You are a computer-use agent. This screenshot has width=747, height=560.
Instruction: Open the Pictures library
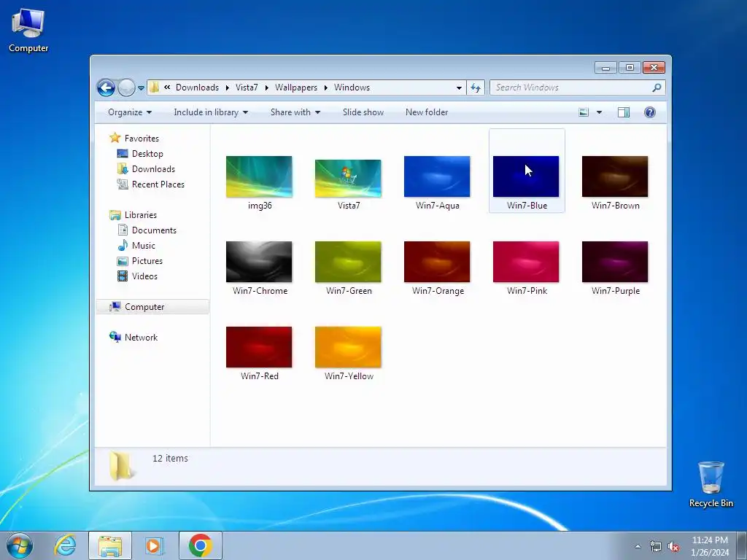[x=147, y=261]
